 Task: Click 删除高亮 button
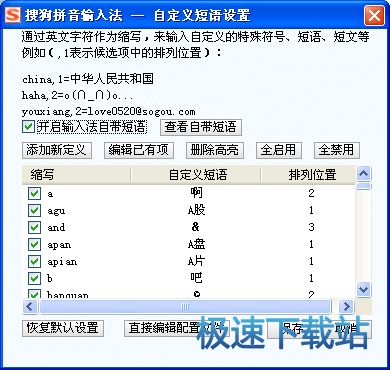coord(215,150)
